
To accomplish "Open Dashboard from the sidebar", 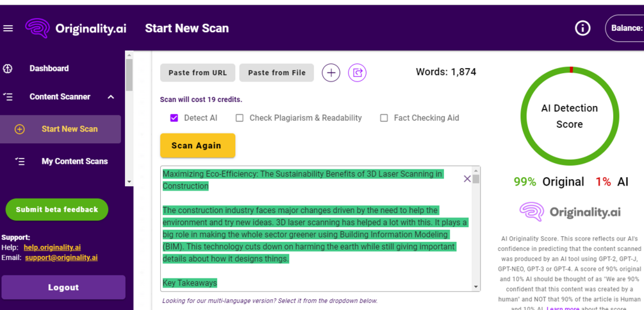I will point(49,69).
